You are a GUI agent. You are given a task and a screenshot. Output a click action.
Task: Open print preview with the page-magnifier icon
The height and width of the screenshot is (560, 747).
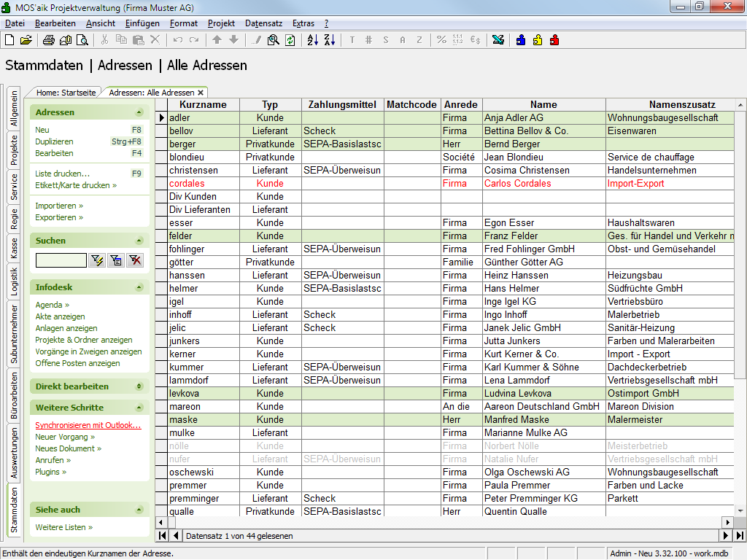(82, 41)
